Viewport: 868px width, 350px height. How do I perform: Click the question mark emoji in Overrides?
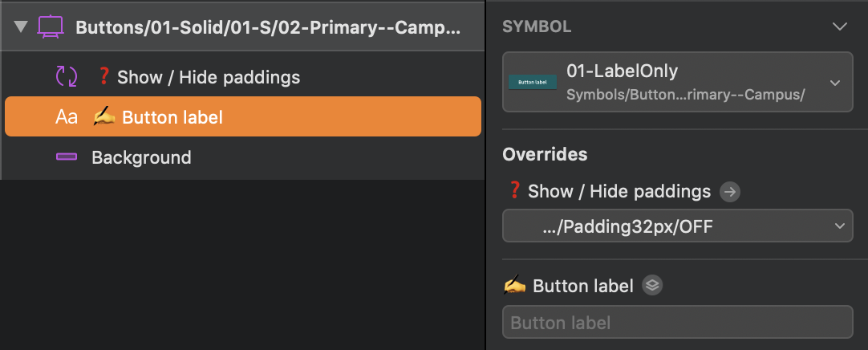point(514,191)
